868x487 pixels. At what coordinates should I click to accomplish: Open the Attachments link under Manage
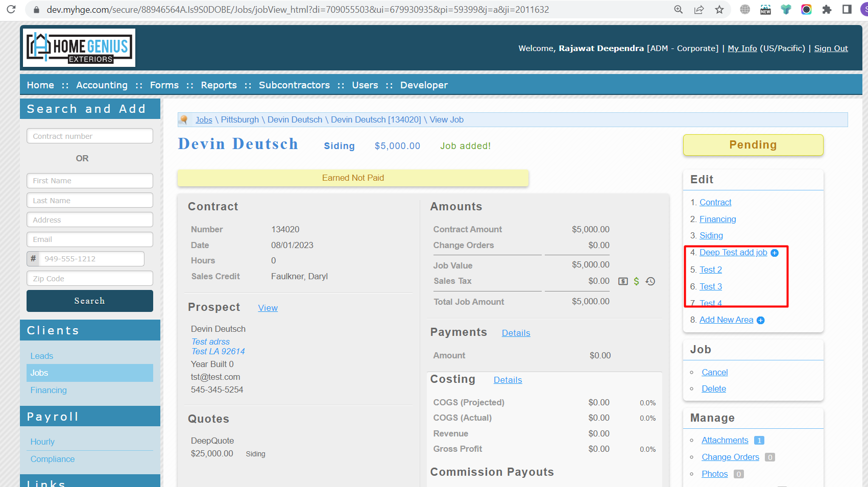click(x=725, y=440)
